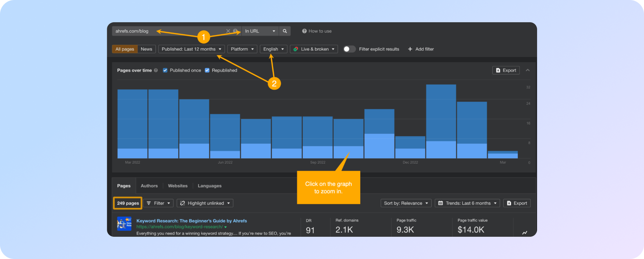The width and height of the screenshot is (644, 259).
Task: Click the Page traffic value 9.3K
Action: [x=405, y=230]
